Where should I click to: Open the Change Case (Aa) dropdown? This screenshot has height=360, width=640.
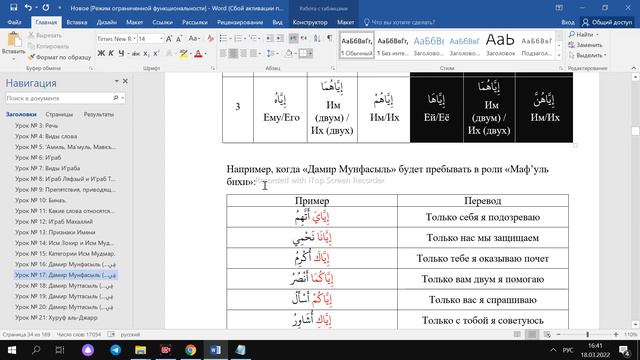[194, 39]
